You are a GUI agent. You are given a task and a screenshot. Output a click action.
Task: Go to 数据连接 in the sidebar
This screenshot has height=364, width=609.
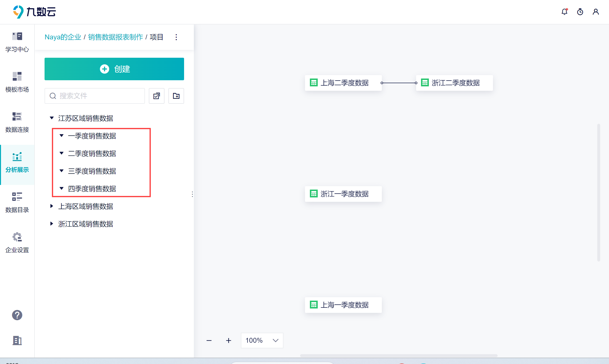click(x=17, y=122)
